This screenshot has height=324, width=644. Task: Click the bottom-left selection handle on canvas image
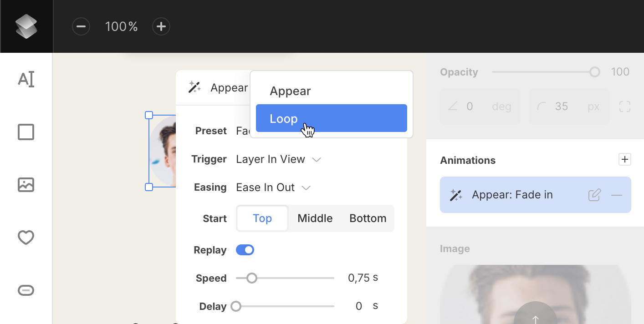click(149, 187)
